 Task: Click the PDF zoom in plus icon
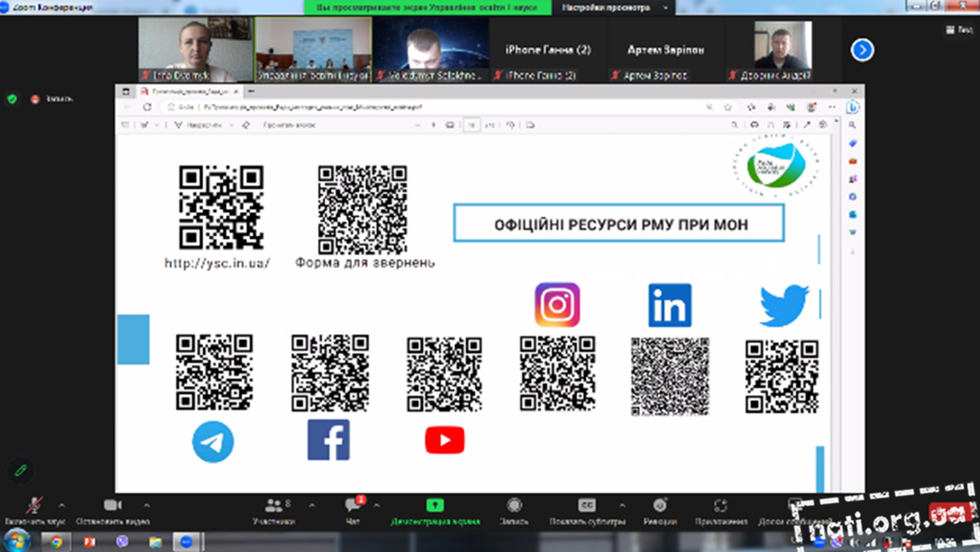point(433,125)
